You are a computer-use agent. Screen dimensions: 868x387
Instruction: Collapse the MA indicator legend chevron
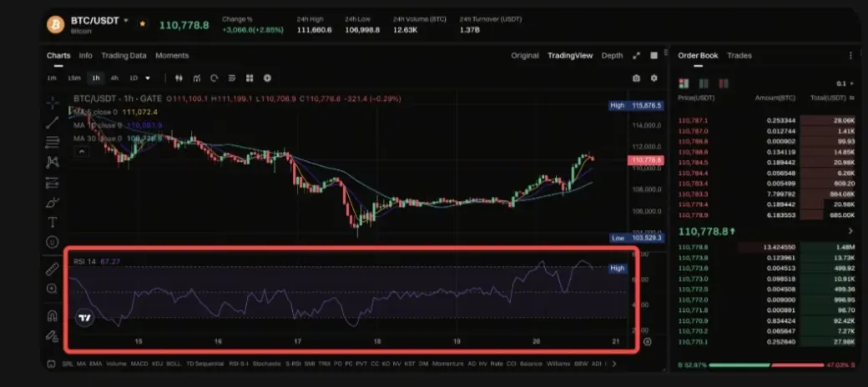(81, 151)
